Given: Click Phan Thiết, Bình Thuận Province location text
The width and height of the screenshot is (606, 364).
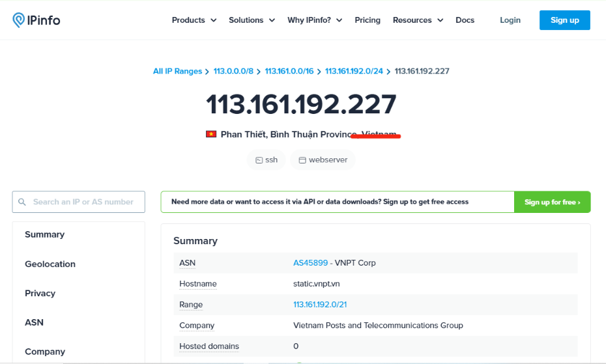Looking at the screenshot, I should point(288,134).
